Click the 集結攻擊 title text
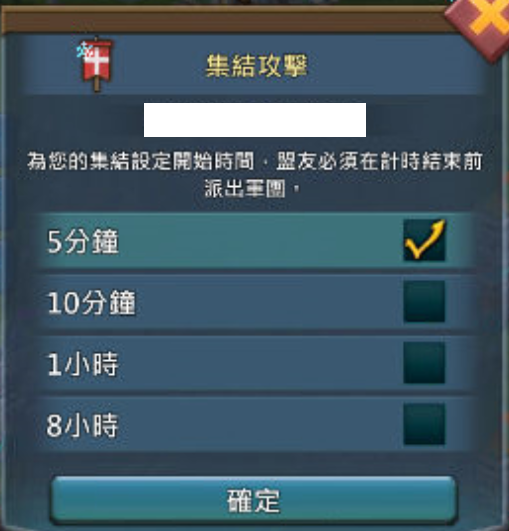The height and width of the screenshot is (531, 509). [256, 66]
